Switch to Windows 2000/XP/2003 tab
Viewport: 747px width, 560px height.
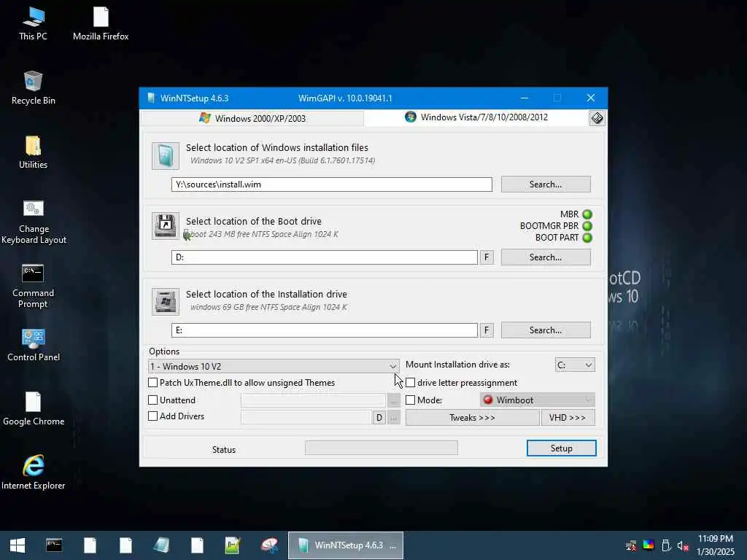[252, 118]
